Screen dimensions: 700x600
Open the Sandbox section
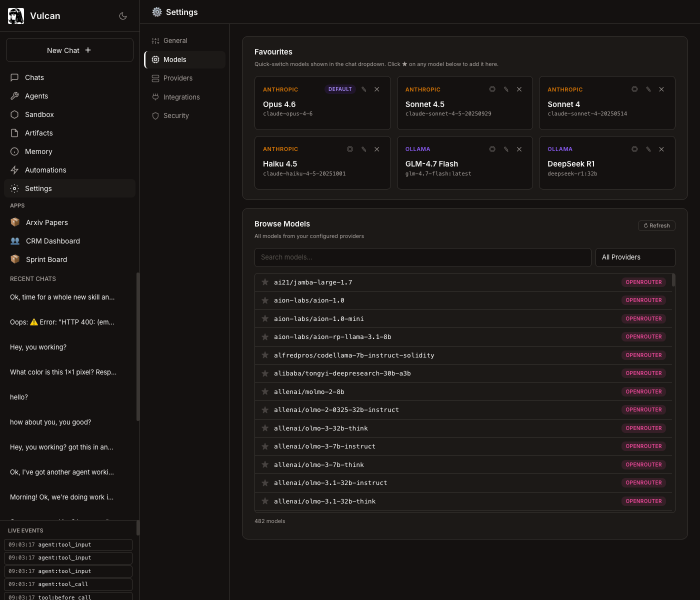tap(39, 114)
